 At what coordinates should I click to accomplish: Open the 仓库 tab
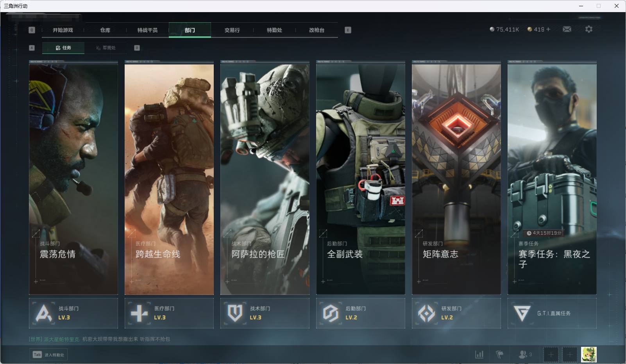tap(105, 30)
